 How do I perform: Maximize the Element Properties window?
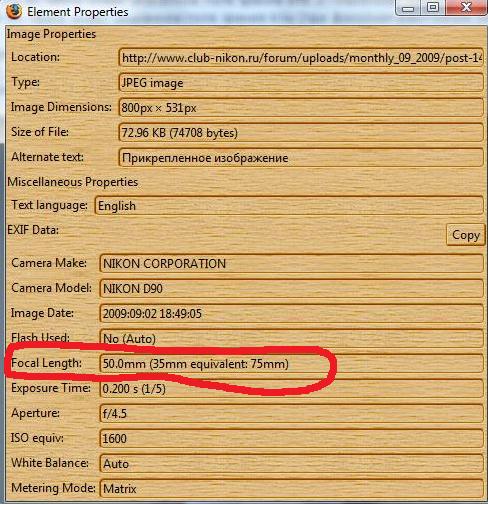point(433,7)
